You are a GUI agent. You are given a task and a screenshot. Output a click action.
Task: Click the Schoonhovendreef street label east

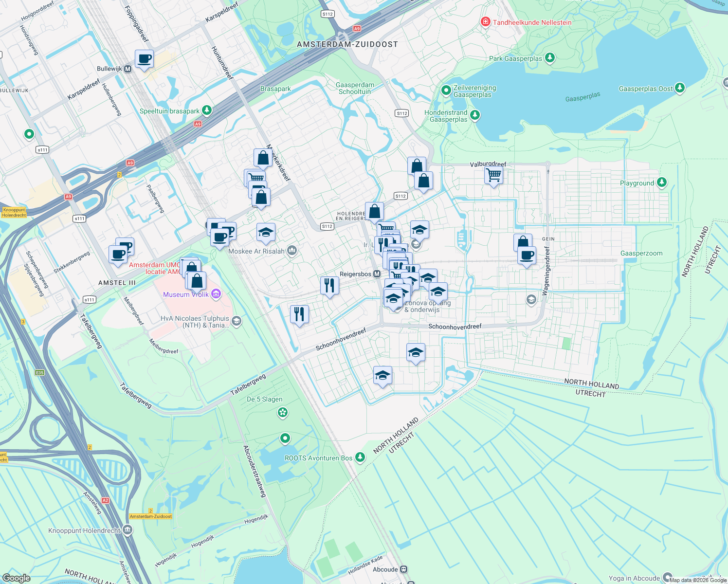(x=455, y=327)
